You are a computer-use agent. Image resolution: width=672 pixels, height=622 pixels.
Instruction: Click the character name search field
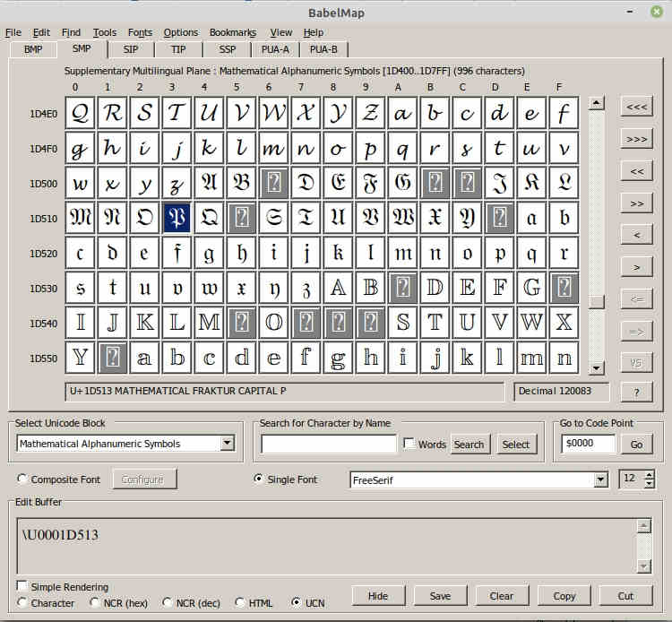(x=329, y=444)
